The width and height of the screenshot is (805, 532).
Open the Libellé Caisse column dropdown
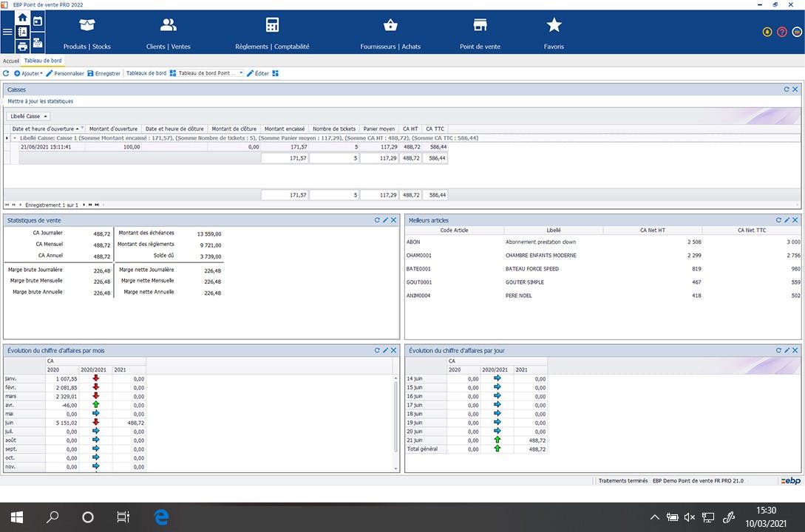click(46, 116)
